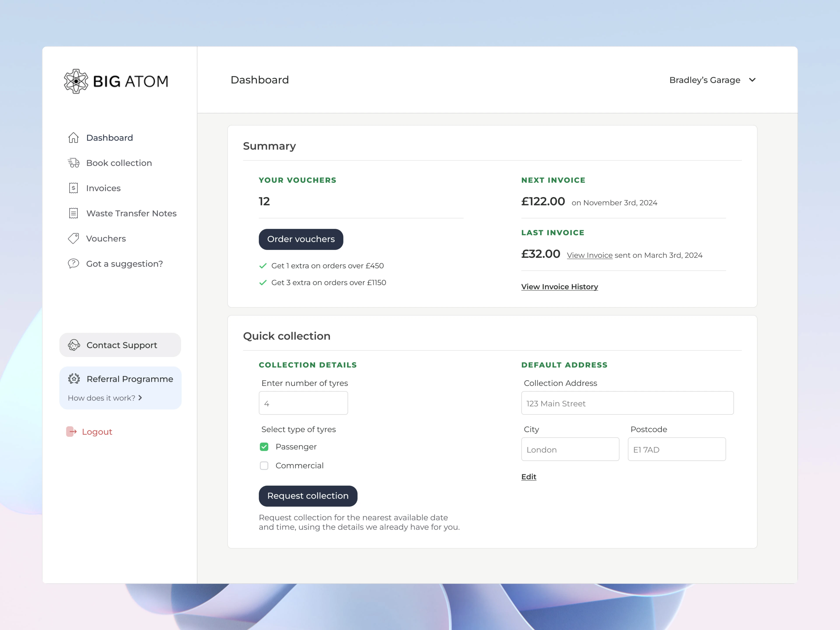840x630 pixels.
Task: Click the Commercial label text
Action: 300,465
